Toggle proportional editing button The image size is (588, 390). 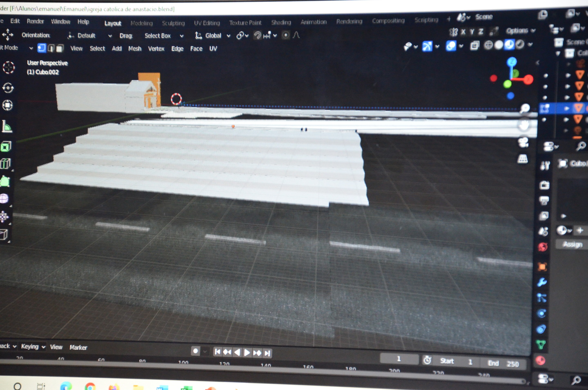(285, 35)
